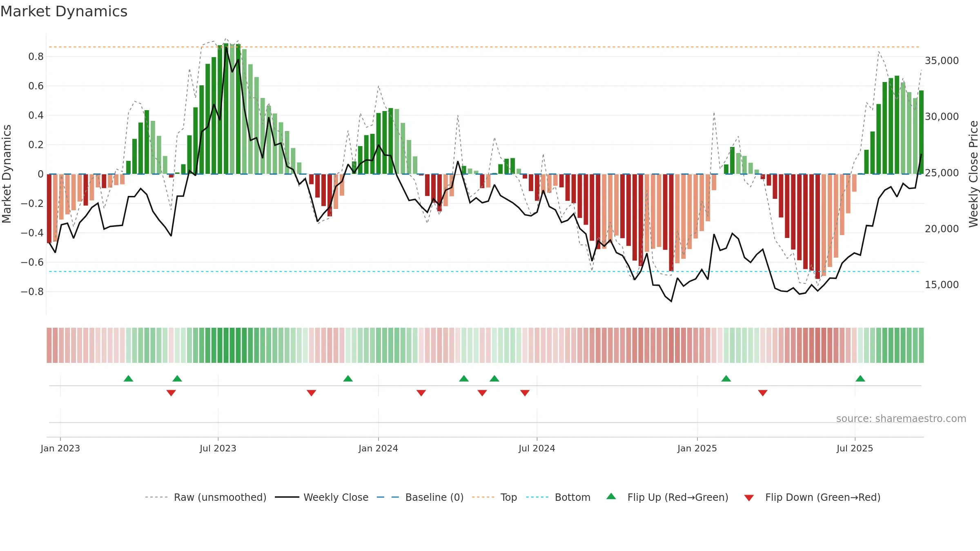Click the Jan 2023 x-axis label
980x551 pixels.
click(x=60, y=448)
